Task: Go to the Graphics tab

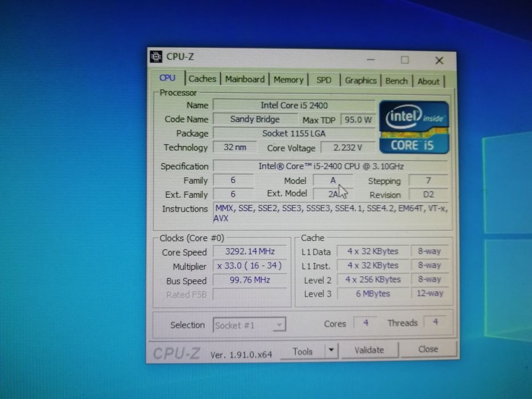Action: pos(361,81)
